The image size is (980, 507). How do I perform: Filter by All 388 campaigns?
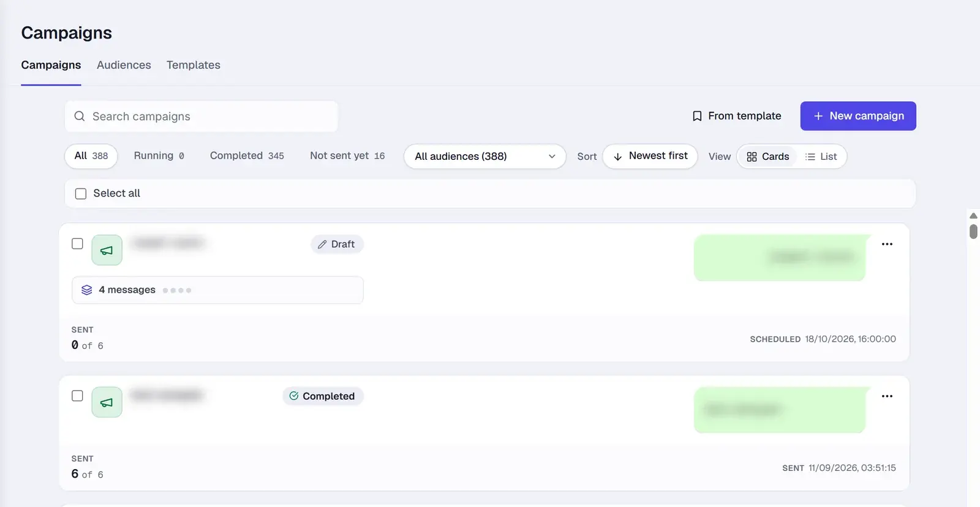(x=91, y=156)
